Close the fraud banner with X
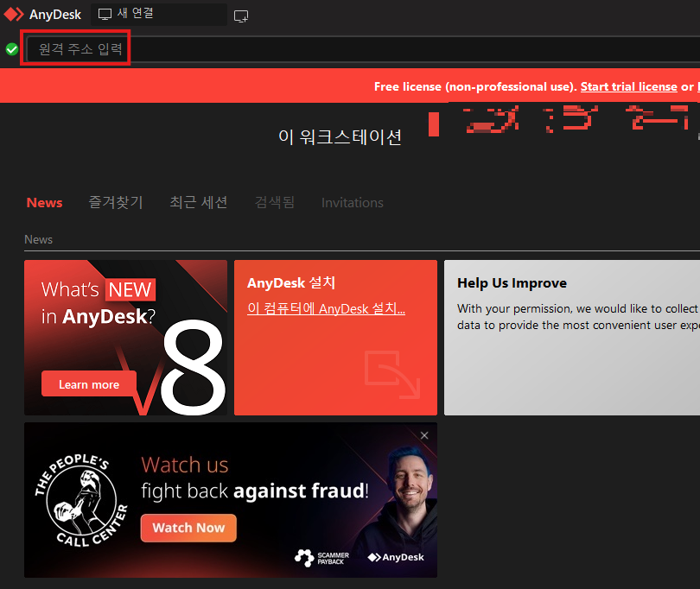700x589 pixels. tap(424, 435)
